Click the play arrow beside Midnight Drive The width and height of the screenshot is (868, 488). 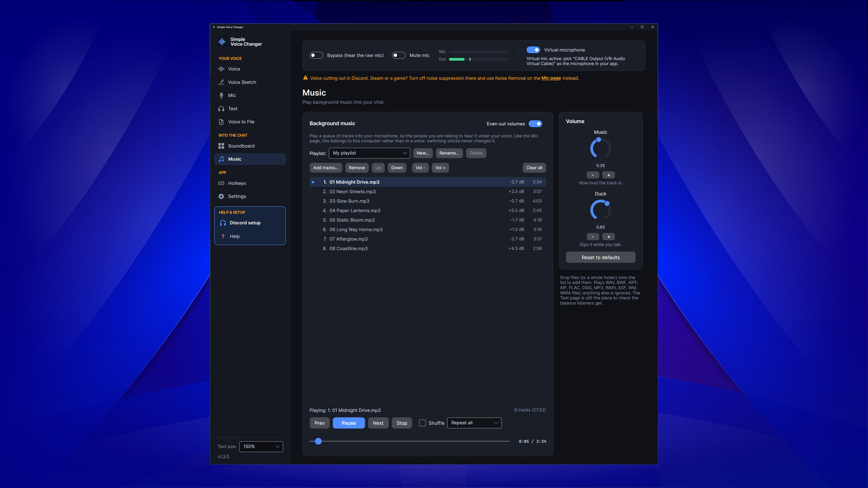pyautogui.click(x=313, y=182)
